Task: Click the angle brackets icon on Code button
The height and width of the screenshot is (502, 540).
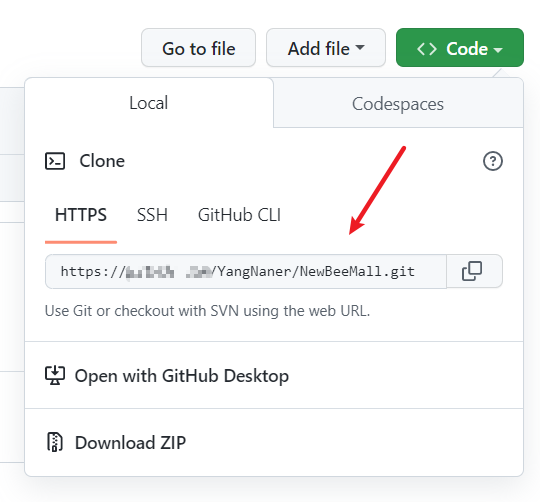Action: [x=427, y=49]
